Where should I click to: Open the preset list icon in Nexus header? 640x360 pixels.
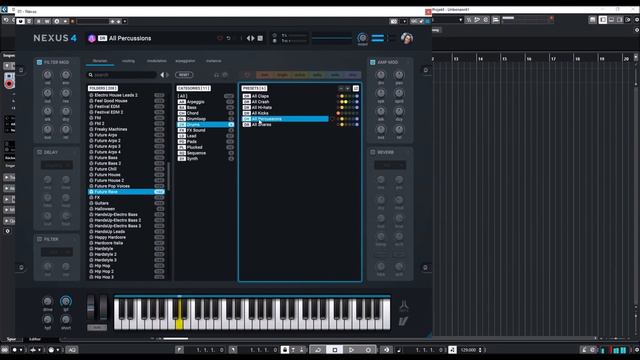pyautogui.click(x=260, y=38)
